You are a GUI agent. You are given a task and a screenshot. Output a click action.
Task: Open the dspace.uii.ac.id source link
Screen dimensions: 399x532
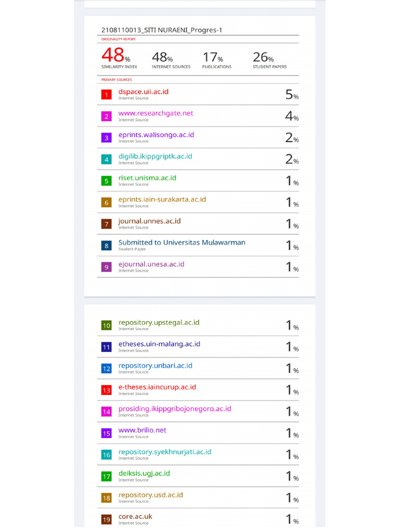pos(143,92)
